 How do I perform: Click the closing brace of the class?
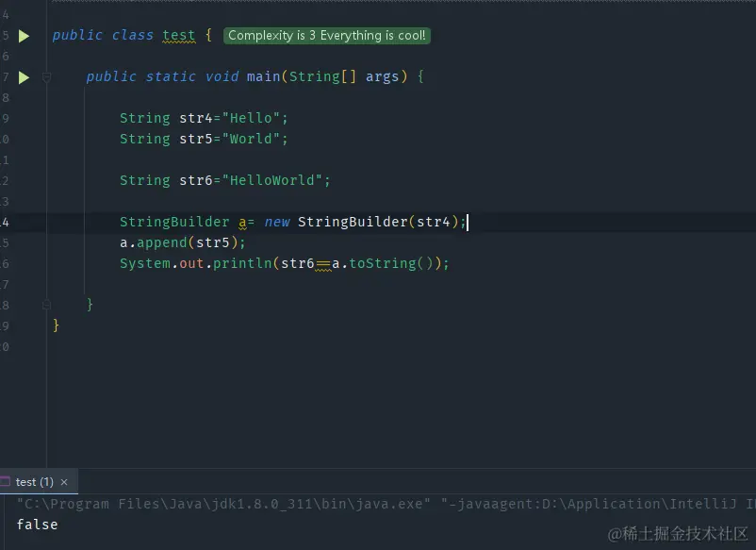click(56, 325)
